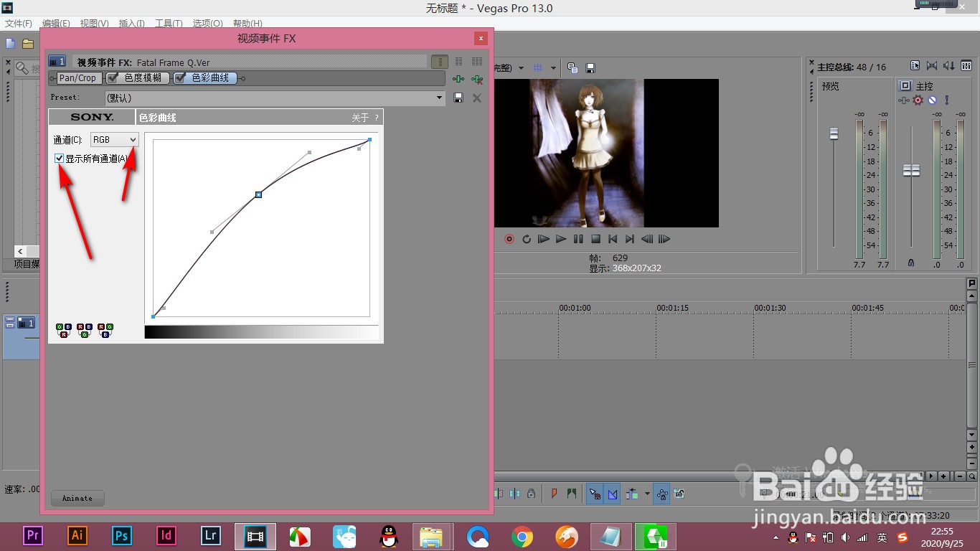Go to end of project
Viewport: 980px width, 551px height.
click(x=630, y=239)
